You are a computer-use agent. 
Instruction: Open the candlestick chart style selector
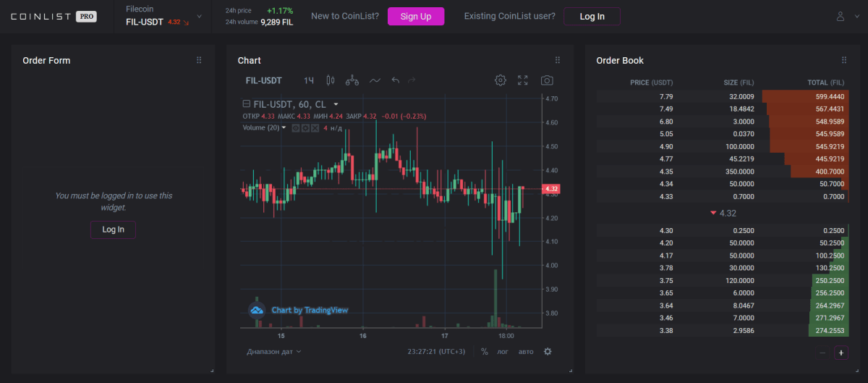tap(331, 80)
